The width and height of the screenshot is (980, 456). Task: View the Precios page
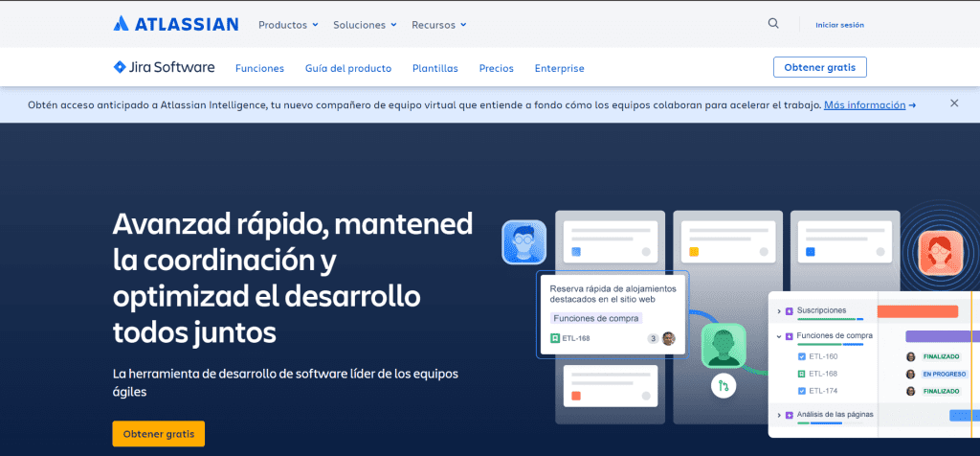(x=497, y=68)
